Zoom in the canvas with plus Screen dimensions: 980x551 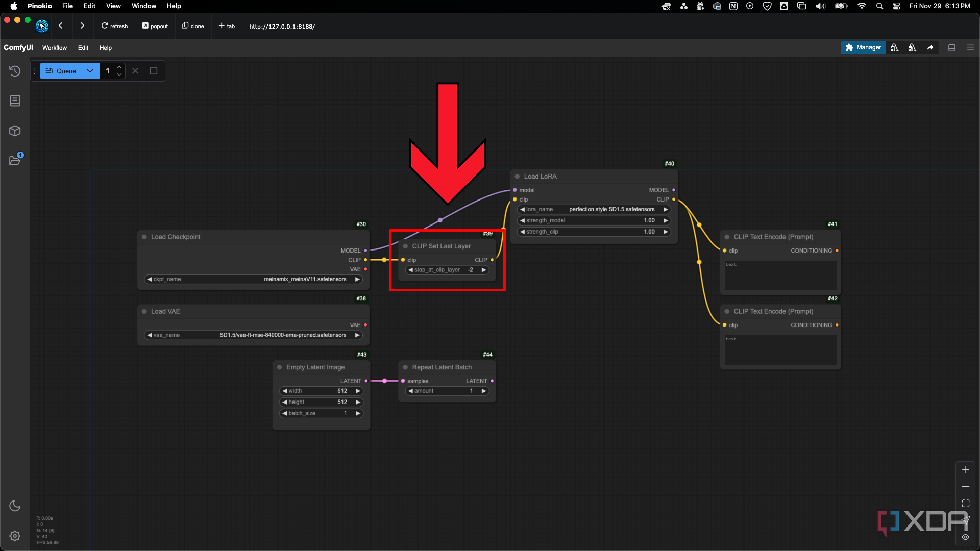click(x=966, y=470)
